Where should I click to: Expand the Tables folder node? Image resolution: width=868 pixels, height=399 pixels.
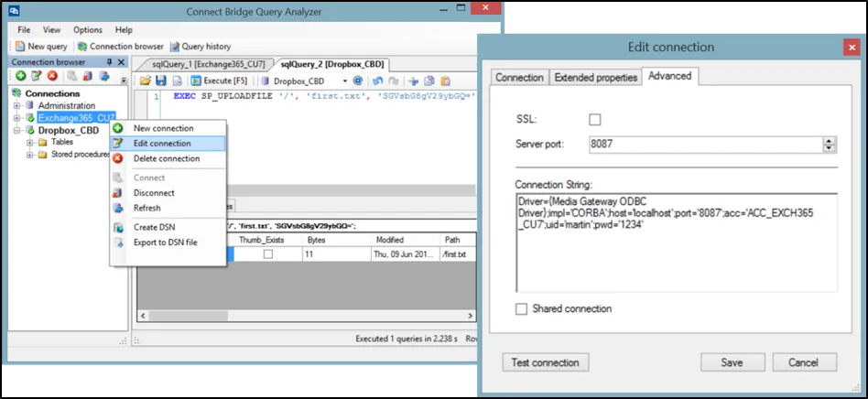(x=29, y=142)
